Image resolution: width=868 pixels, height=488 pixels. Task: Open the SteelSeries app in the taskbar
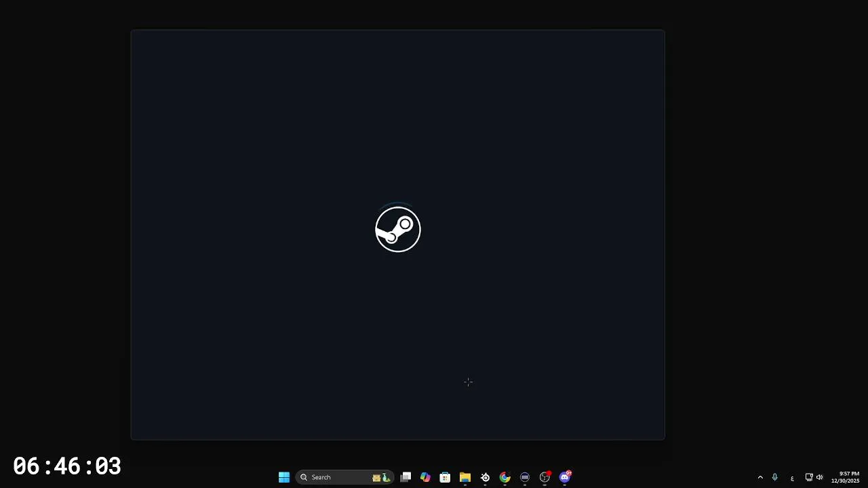(x=485, y=477)
